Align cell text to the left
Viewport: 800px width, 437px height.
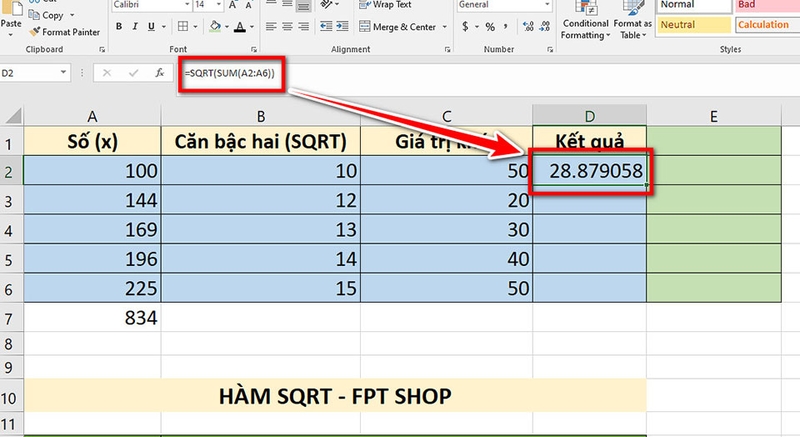tap(271, 27)
